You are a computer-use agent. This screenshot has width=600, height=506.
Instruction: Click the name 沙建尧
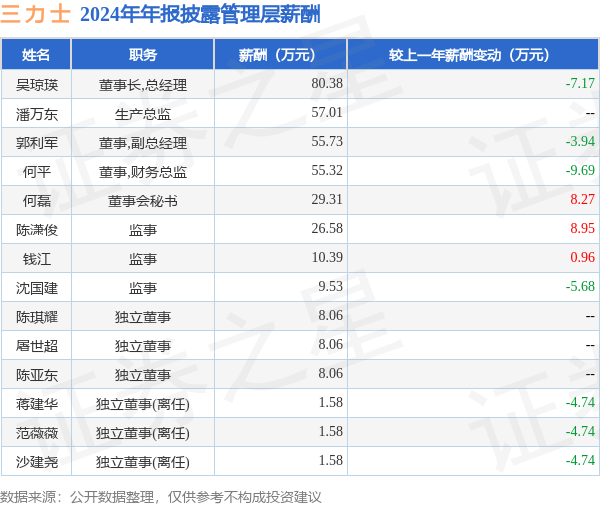(x=37, y=463)
